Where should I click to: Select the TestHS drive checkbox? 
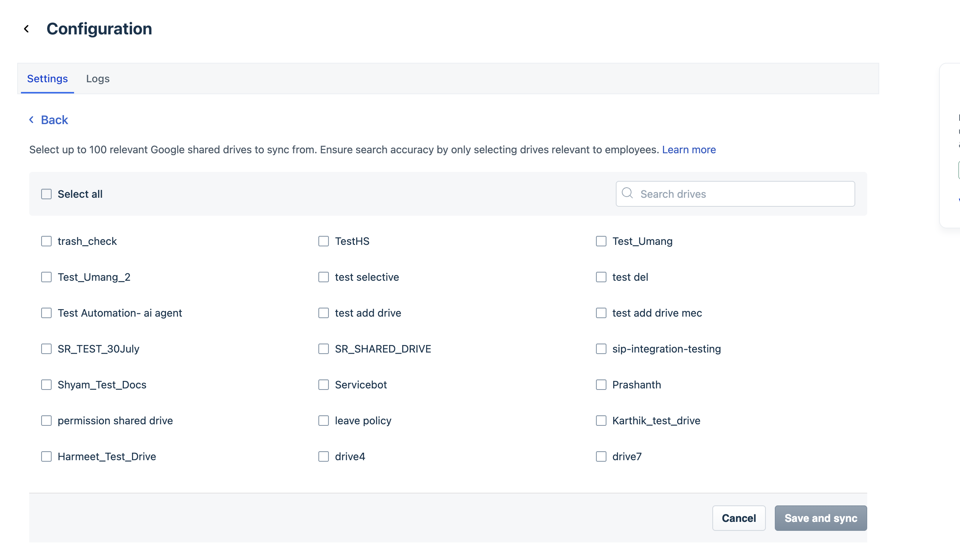[323, 241]
